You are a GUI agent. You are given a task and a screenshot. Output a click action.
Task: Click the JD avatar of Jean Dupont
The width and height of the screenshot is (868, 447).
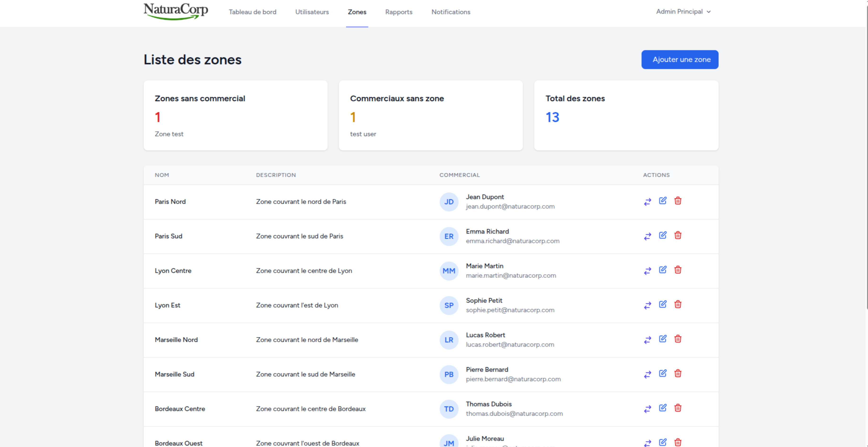(x=448, y=202)
